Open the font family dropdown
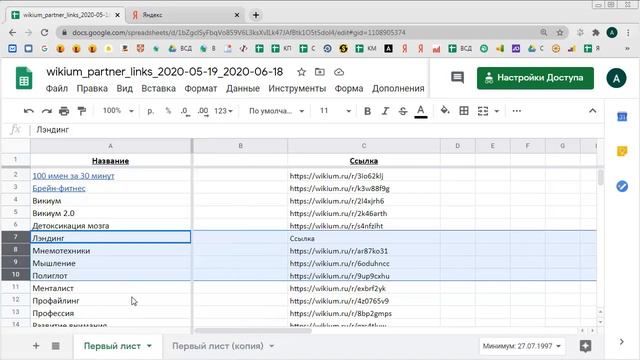This screenshot has height=360, width=640. click(276, 111)
